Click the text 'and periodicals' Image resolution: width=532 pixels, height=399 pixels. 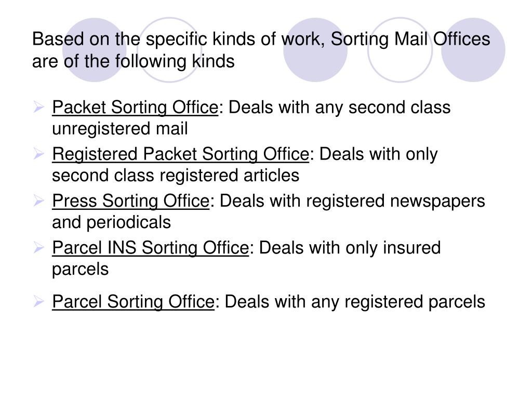pos(112,222)
